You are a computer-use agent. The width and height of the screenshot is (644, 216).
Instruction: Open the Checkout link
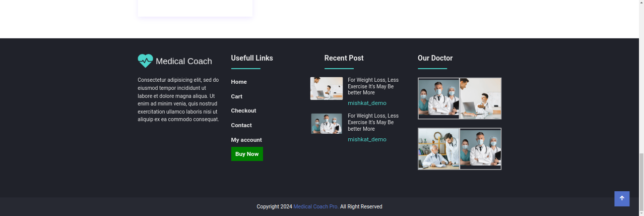coord(243,111)
